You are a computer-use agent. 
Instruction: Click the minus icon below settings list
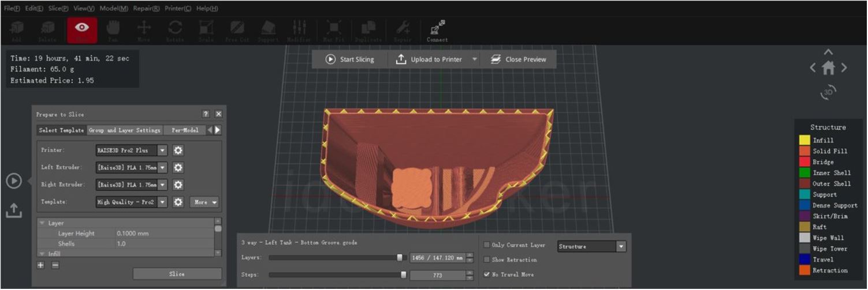(x=55, y=265)
